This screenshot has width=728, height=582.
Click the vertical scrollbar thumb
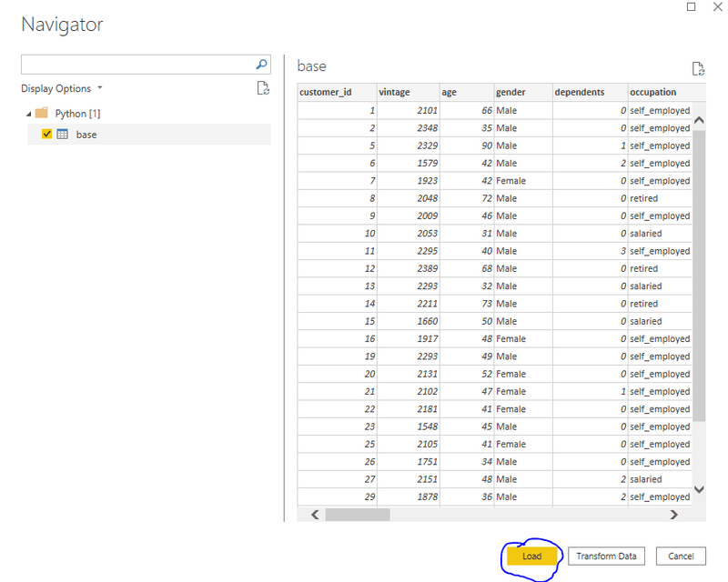[699, 276]
